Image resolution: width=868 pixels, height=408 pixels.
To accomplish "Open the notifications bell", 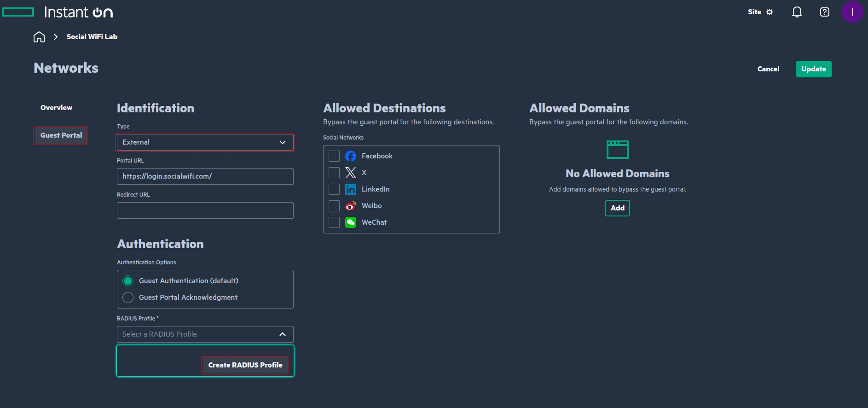I will click(x=797, y=12).
